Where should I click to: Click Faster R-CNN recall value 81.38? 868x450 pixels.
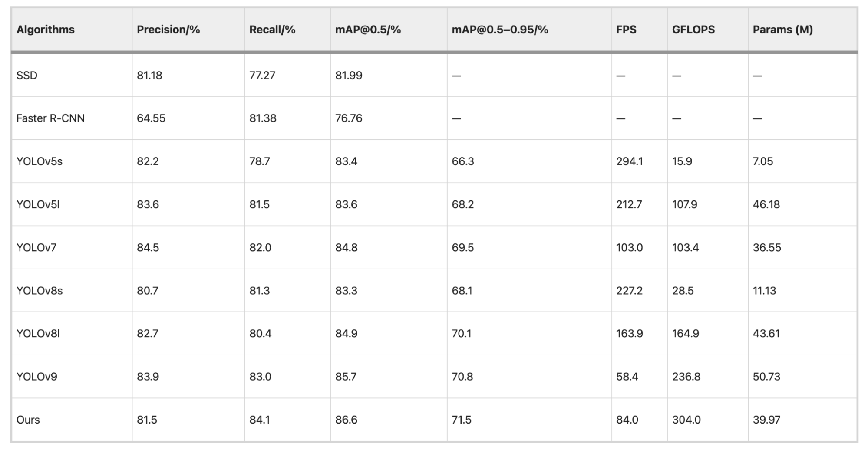[263, 118]
